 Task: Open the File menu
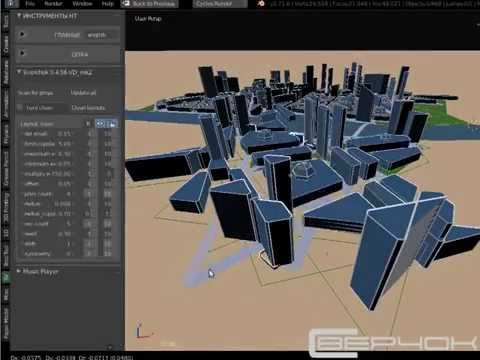pyautogui.click(x=30, y=4)
